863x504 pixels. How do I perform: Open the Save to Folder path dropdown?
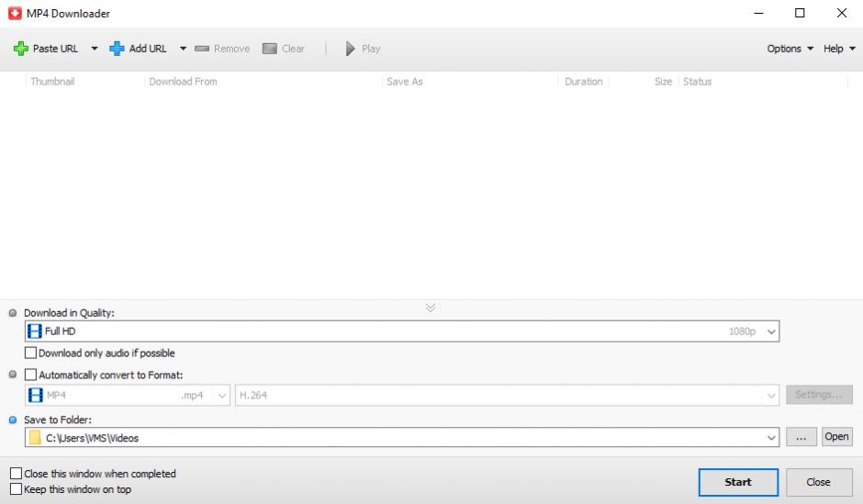[x=771, y=438]
